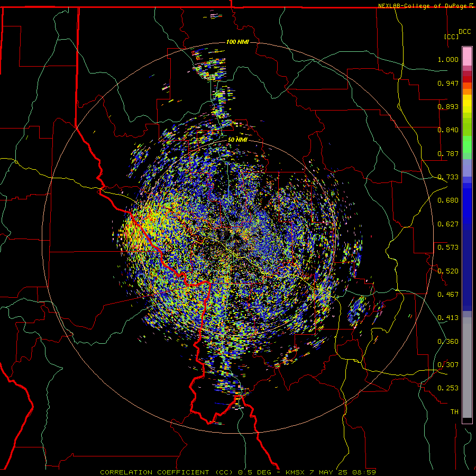Click the TH threshold label
Viewport: 476px width, 476px height.
click(x=454, y=412)
